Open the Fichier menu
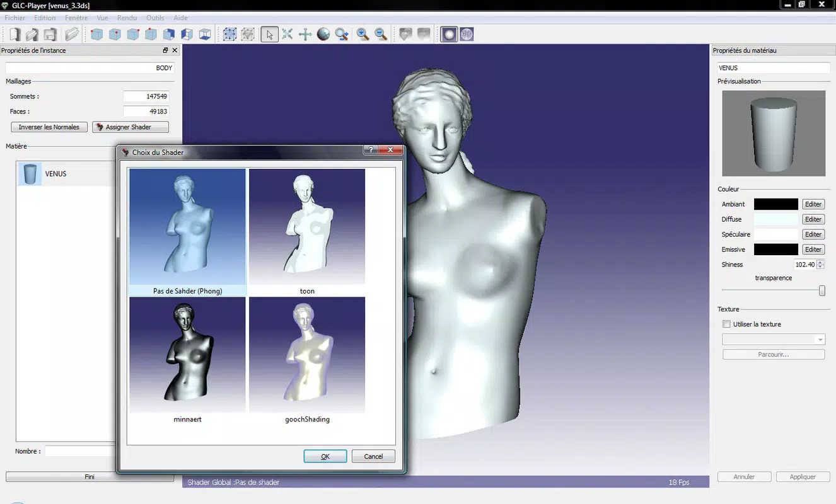 point(15,18)
